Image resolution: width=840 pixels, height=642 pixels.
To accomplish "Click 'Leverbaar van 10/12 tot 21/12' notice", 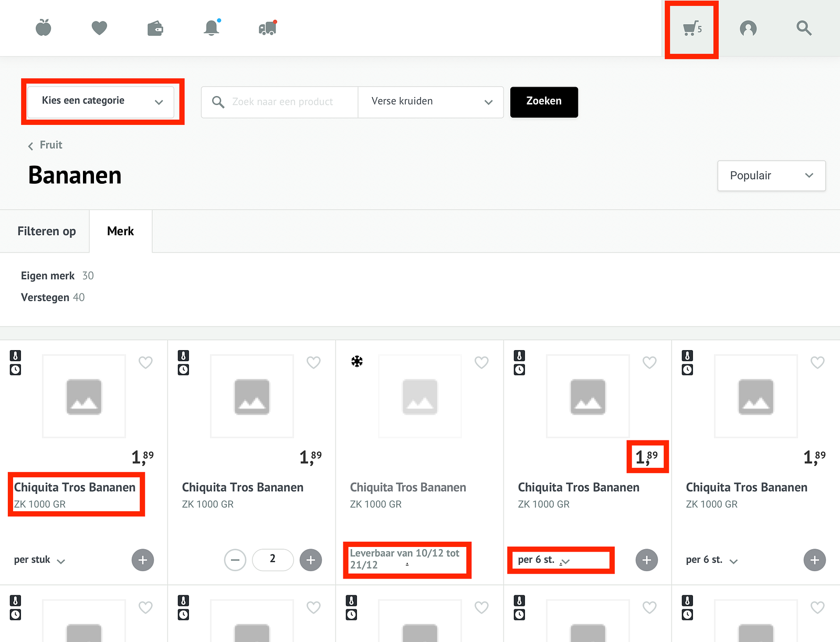I will point(405,559).
